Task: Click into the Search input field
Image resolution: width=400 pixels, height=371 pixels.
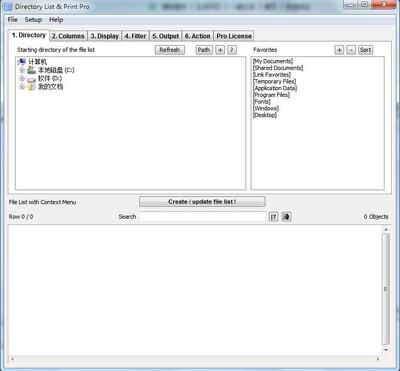Action: point(202,217)
